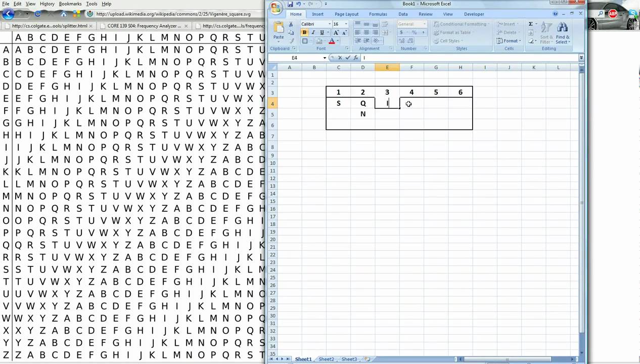Toggle Align Text Right button
The image size is (640, 364).
(x=375, y=32)
